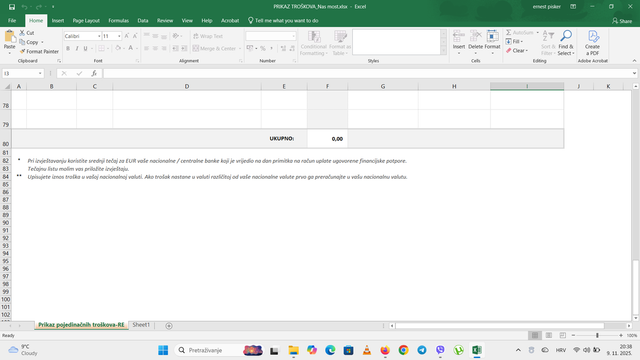This screenshot has width=640, height=360.
Task: Open Google Chrome from taskbar
Action: coord(403,350)
